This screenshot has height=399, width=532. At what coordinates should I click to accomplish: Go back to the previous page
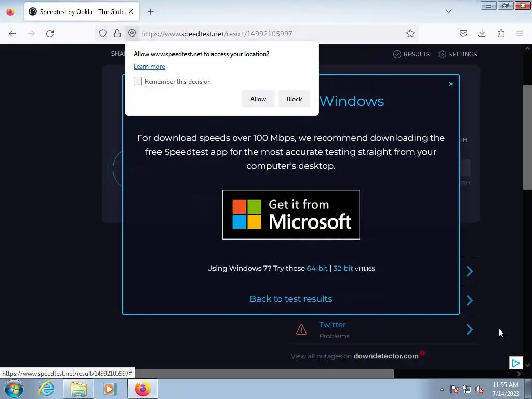tap(12, 34)
